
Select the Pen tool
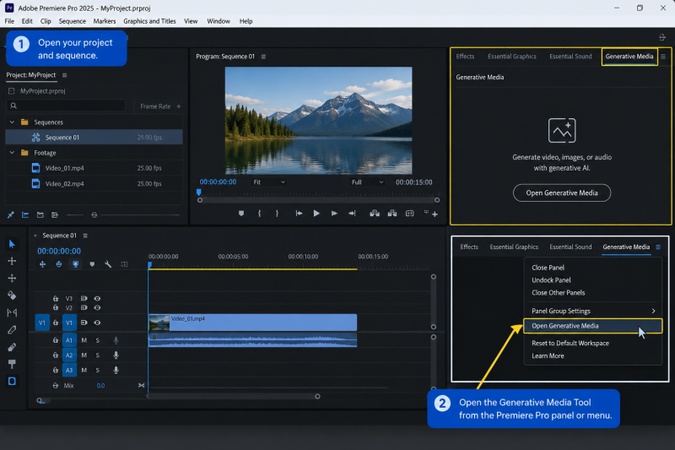[x=12, y=330]
